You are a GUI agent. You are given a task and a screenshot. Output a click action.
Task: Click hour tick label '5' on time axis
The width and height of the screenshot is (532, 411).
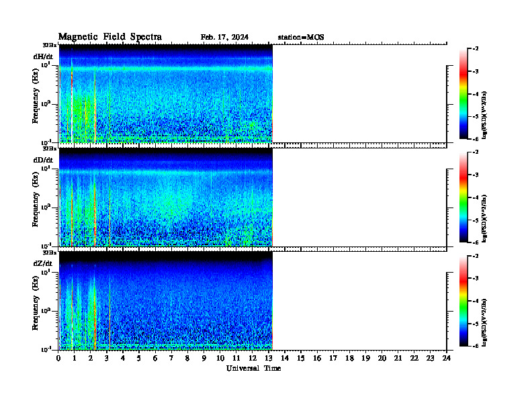[x=139, y=359]
